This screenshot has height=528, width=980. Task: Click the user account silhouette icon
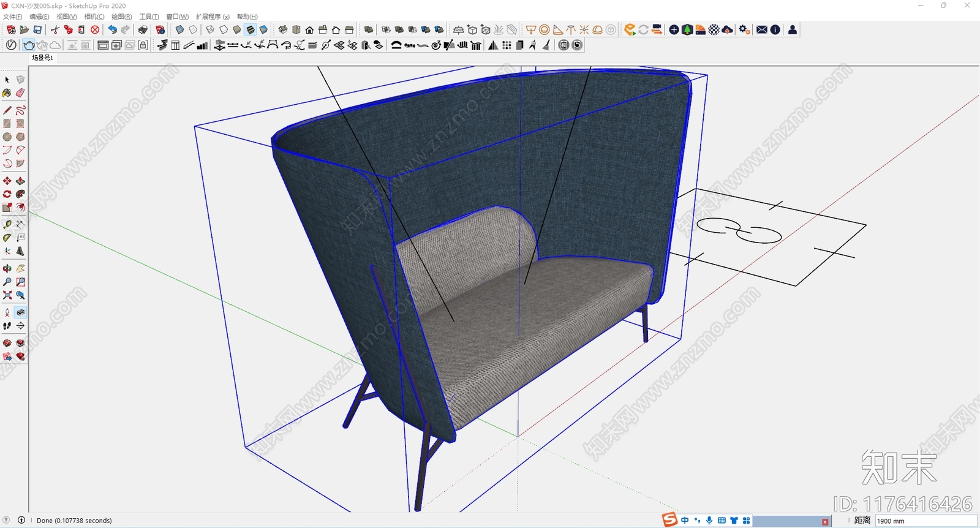793,29
